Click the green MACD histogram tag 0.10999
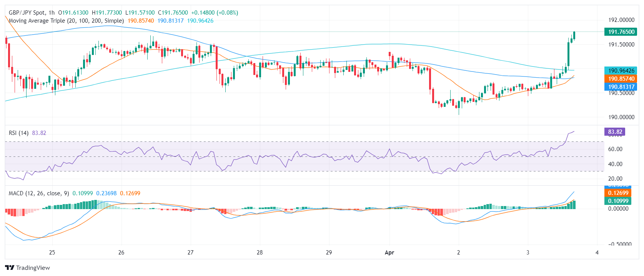 [x=618, y=201]
